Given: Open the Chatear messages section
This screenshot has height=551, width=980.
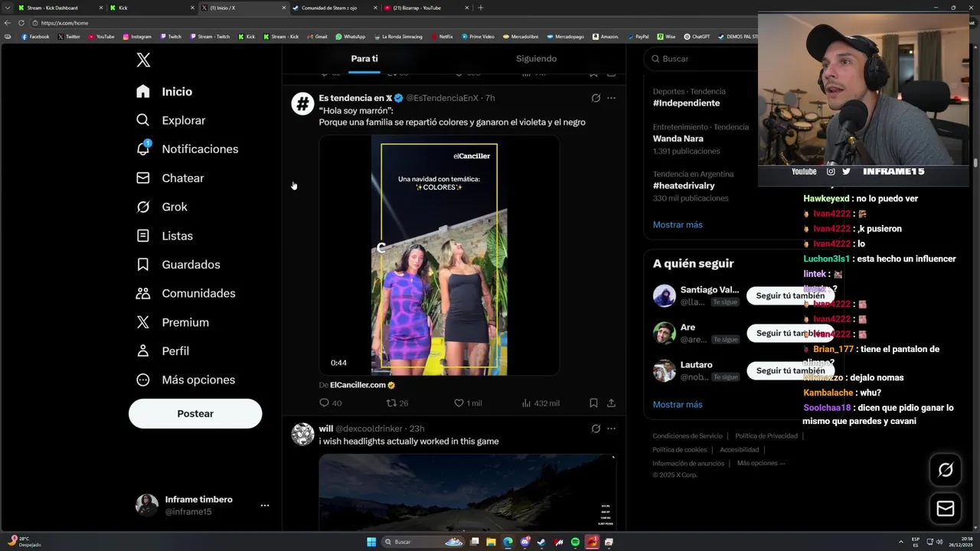Looking at the screenshot, I should [x=169, y=178].
